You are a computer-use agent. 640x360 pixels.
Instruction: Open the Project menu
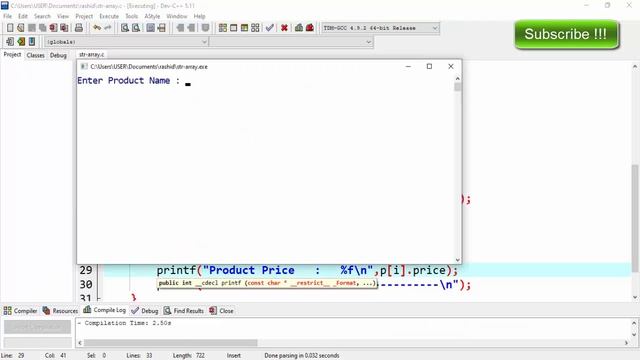84,16
